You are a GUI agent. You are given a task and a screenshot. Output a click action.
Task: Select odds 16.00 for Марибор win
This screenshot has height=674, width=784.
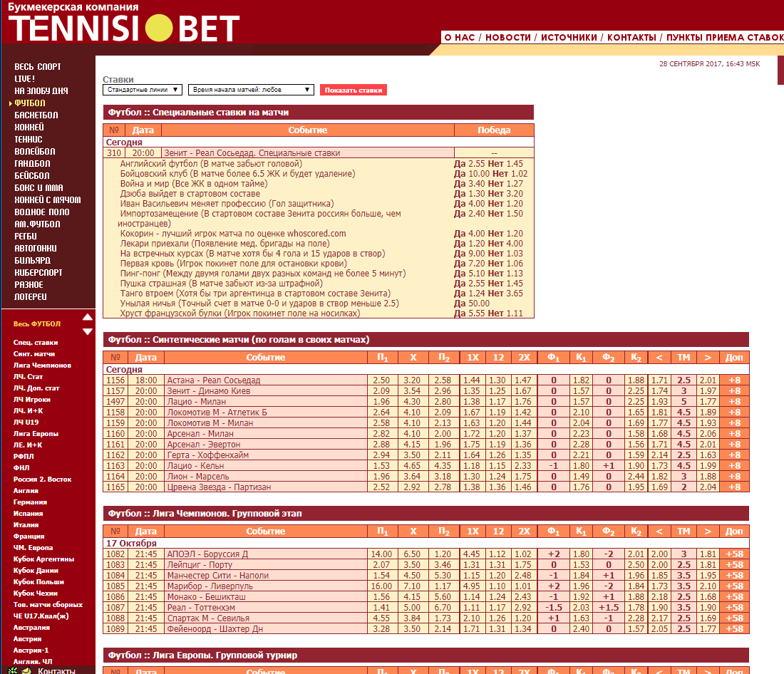coord(381,586)
